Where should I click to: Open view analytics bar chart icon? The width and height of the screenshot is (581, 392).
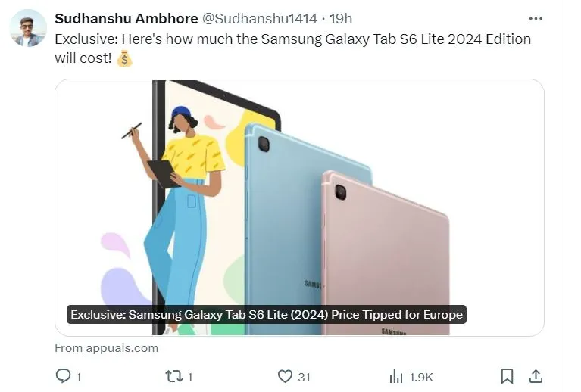click(396, 376)
